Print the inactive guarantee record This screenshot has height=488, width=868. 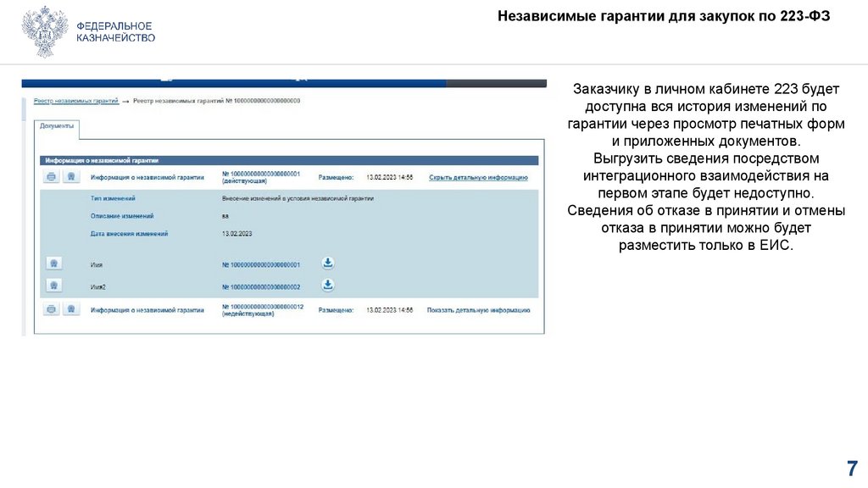[51, 308]
